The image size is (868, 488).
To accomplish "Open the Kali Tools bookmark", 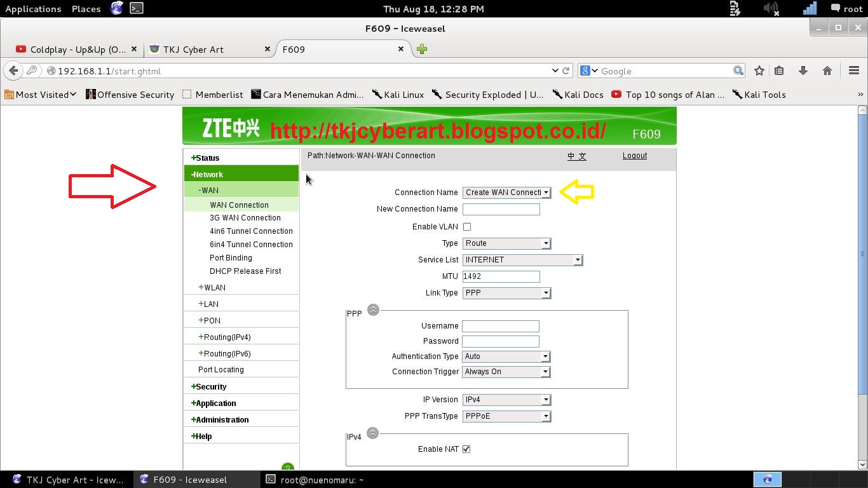I will coord(759,94).
